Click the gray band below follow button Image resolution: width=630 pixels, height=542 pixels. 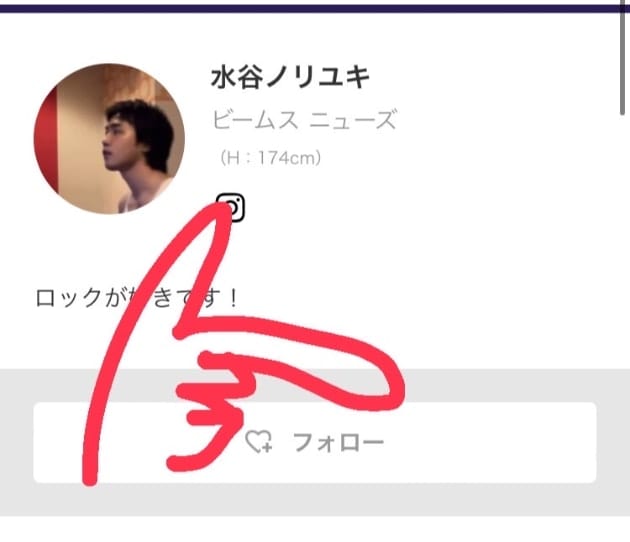(x=315, y=499)
